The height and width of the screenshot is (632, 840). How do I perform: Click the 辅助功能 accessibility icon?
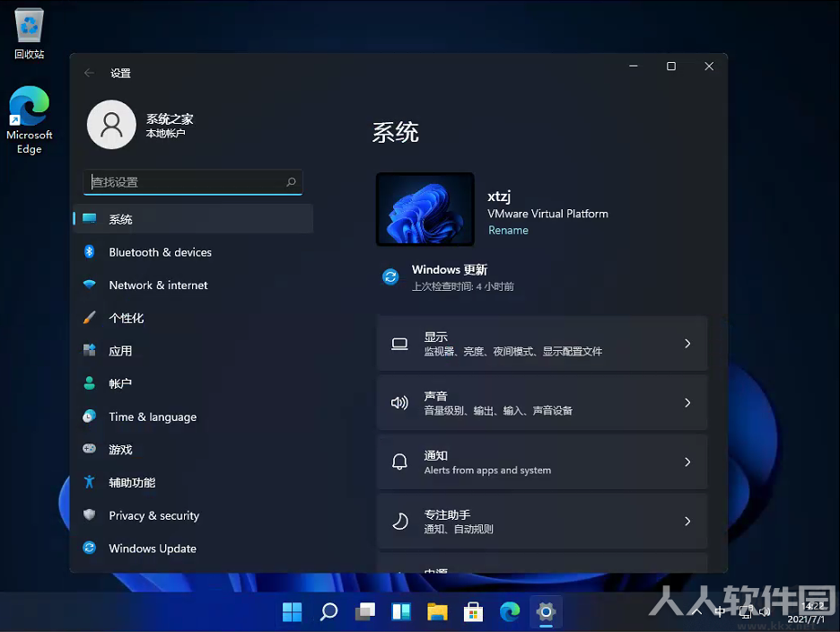point(90,482)
